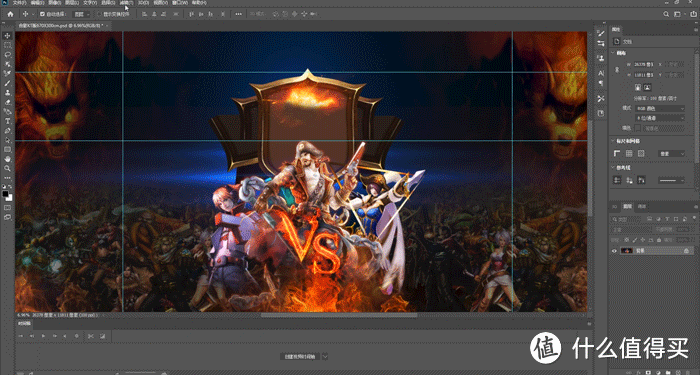Open the search icon at top right
Viewport: 700px width, 375px height.
click(x=666, y=14)
